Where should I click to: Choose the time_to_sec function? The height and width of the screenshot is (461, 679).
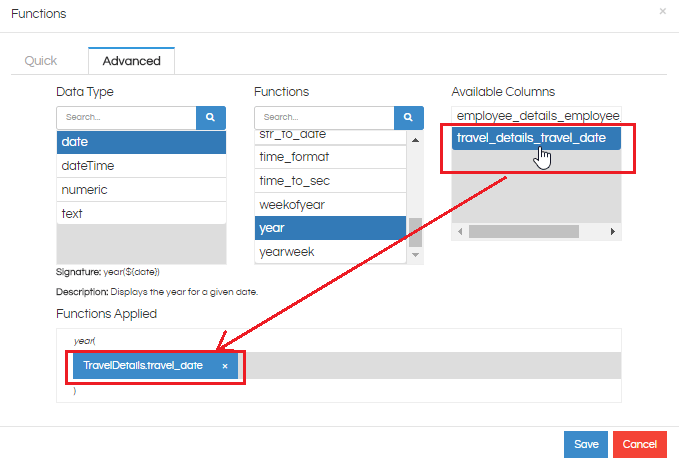pos(330,181)
